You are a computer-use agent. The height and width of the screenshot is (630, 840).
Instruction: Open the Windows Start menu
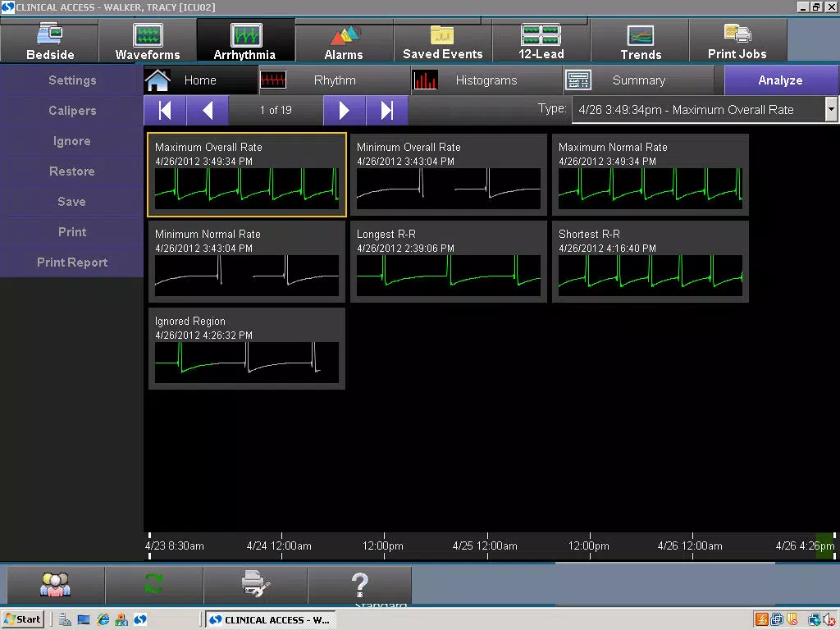tap(22, 620)
